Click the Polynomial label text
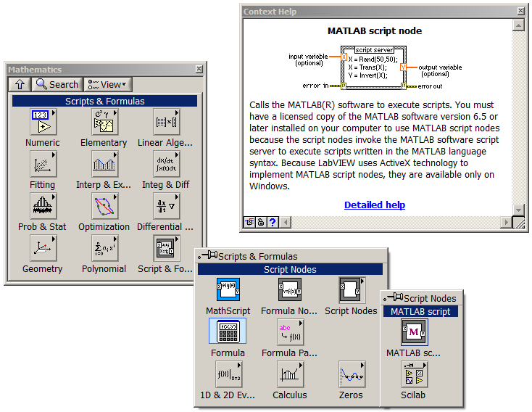Screen dimensions: 532x412 tap(104, 268)
